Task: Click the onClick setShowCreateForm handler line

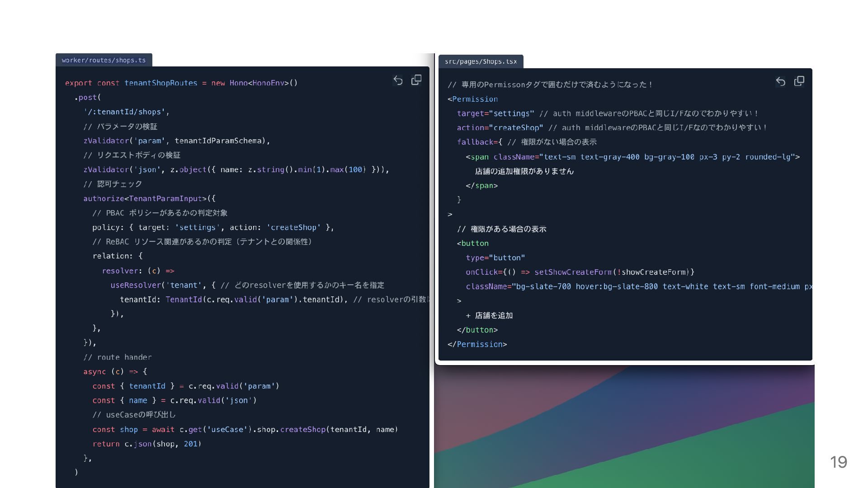Action: [x=580, y=272]
